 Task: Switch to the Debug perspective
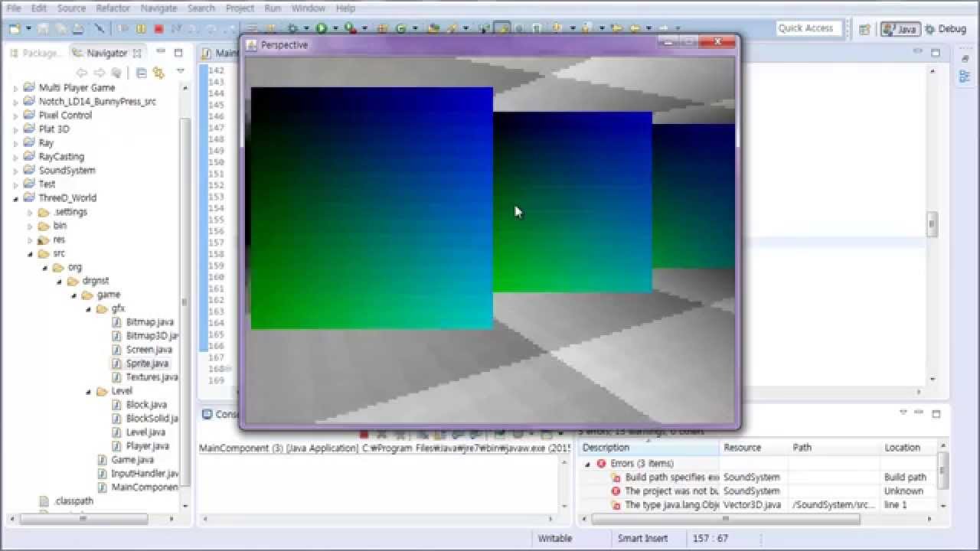[x=946, y=29]
